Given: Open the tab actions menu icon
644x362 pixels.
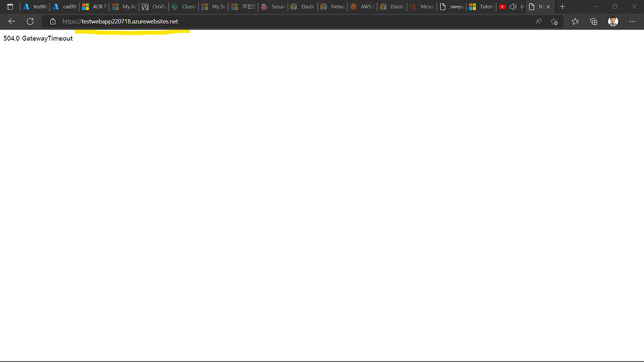Looking at the screenshot, I should pyautogui.click(x=10, y=7).
